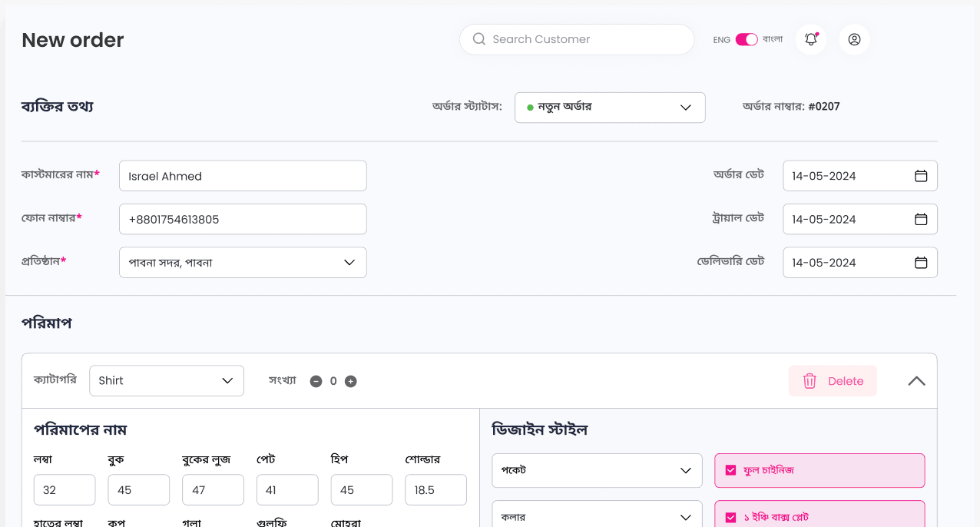This screenshot has height=527, width=980.
Task: Click পরিমাপের নাম heading
Action: click(81, 430)
